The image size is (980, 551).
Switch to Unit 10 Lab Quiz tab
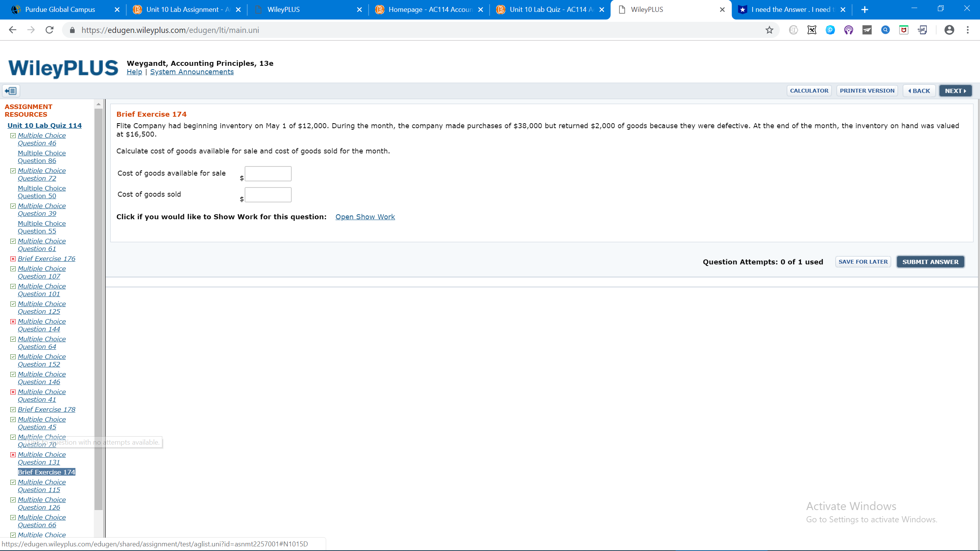pyautogui.click(x=547, y=10)
